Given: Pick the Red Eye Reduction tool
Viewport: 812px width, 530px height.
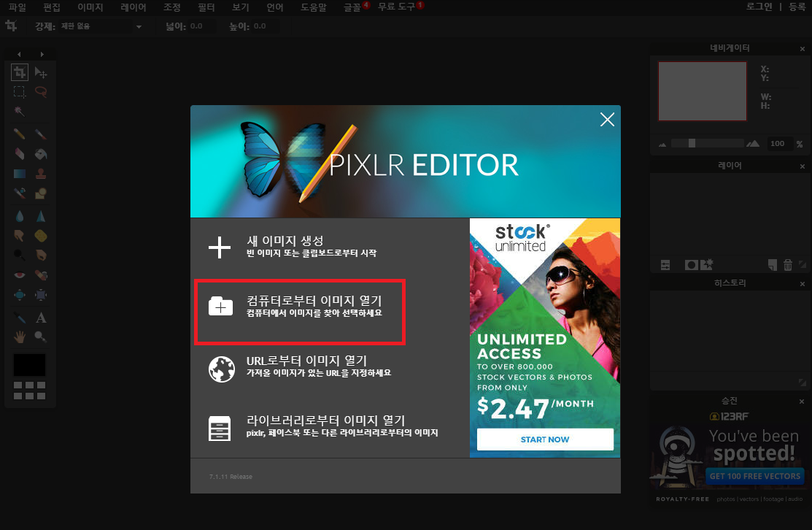Looking at the screenshot, I should click(x=20, y=274).
